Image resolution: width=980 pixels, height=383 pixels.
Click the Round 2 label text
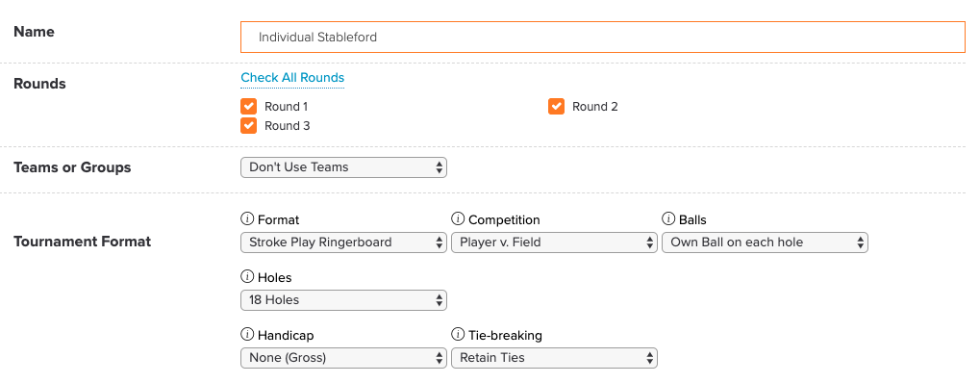point(595,107)
